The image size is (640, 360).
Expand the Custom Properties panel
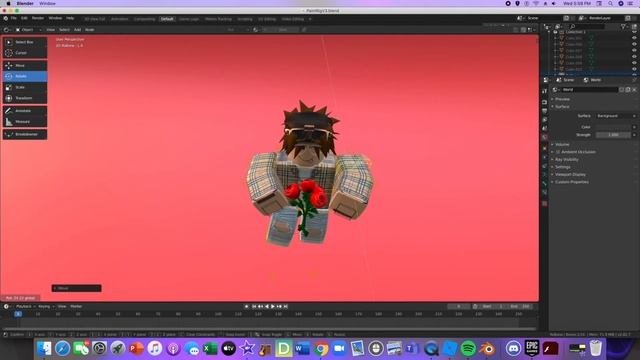tap(571, 182)
